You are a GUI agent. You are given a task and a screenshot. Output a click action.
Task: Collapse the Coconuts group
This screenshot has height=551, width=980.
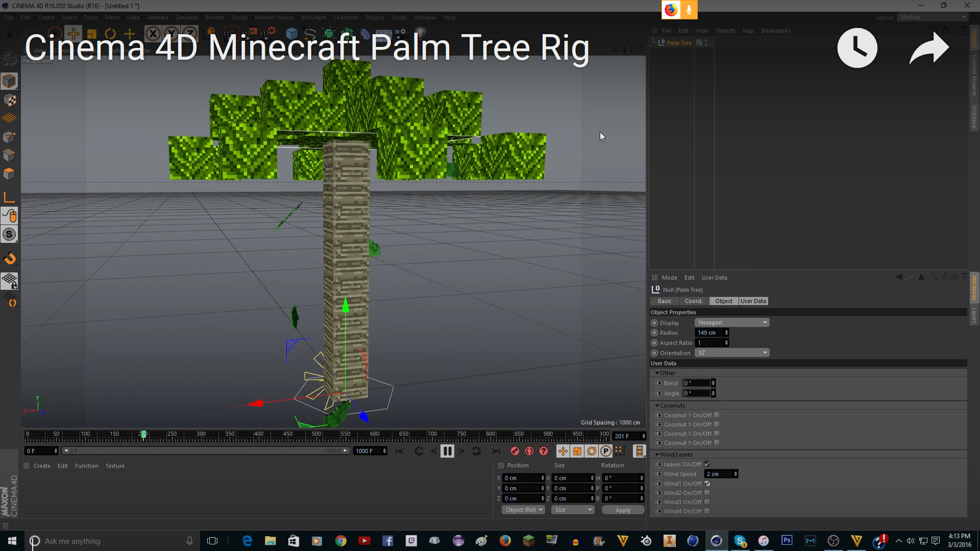click(657, 406)
